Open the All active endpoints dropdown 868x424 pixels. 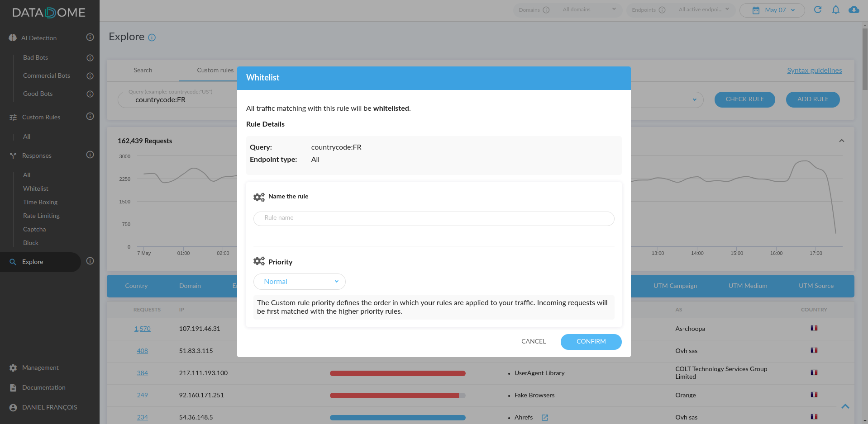(704, 9)
